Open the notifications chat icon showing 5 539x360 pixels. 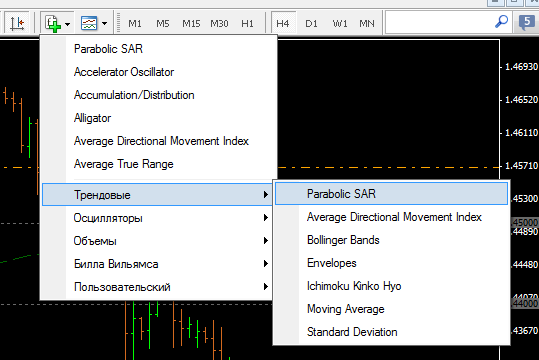pos(527,23)
